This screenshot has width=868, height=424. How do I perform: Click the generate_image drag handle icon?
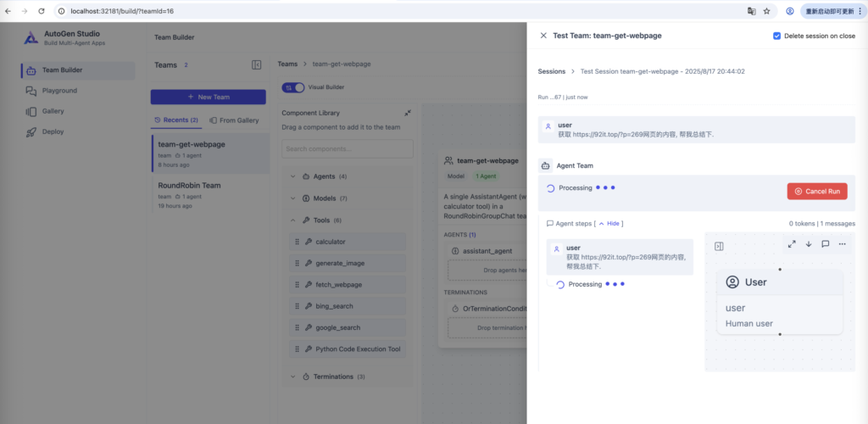tap(298, 264)
